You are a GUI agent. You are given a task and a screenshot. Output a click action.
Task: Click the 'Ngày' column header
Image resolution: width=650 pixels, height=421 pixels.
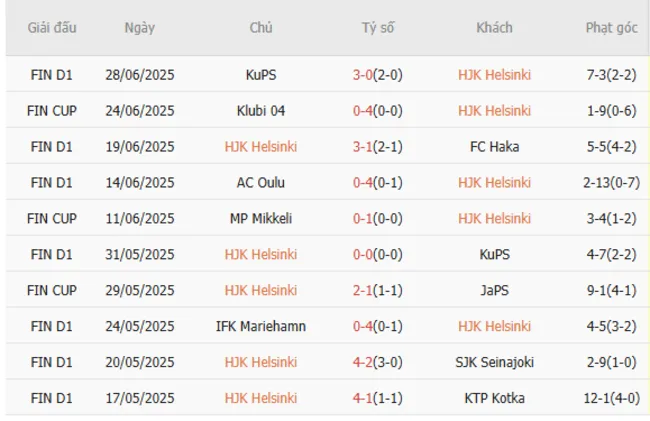point(140,28)
